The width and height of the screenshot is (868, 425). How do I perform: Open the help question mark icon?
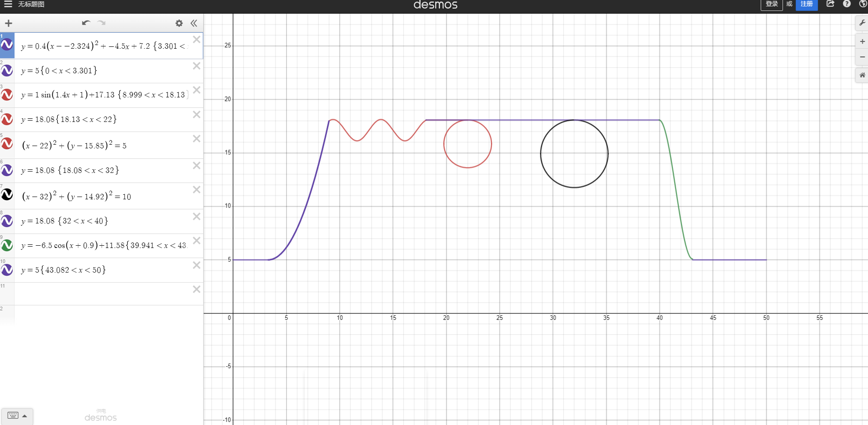click(847, 4)
